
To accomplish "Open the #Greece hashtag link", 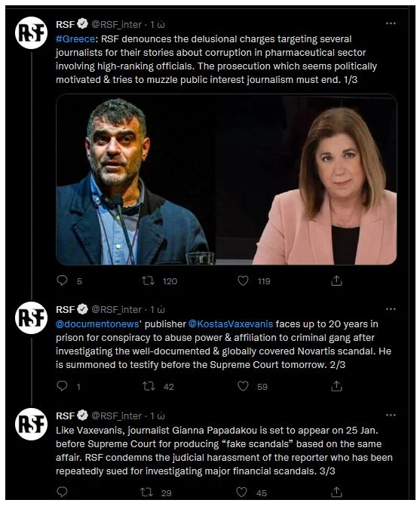I will (75, 39).
